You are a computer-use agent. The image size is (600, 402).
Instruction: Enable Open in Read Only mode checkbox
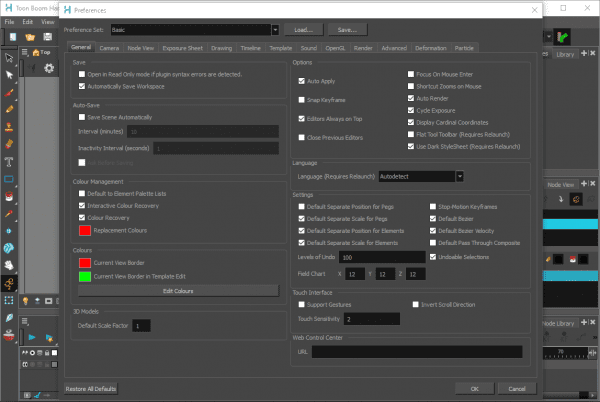pyautogui.click(x=82, y=74)
